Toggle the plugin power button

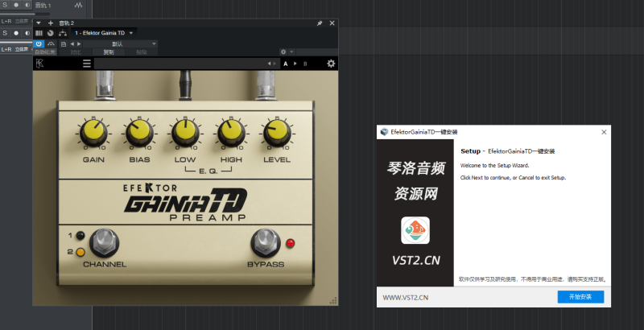pos(39,43)
